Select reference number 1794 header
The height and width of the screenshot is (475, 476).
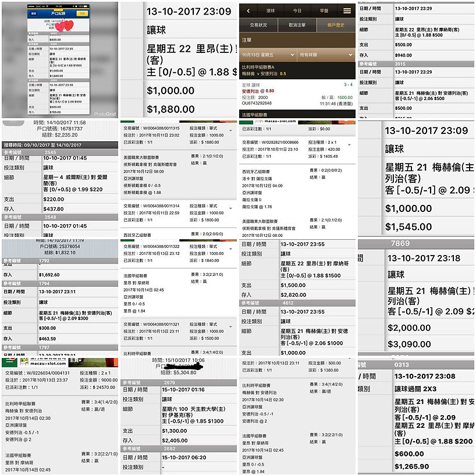tap(60, 283)
